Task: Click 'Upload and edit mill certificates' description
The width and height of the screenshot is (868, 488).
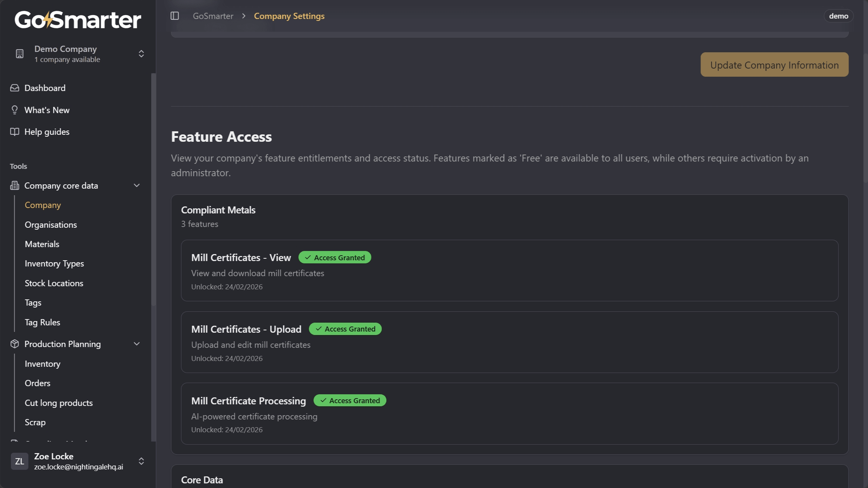Action: coord(251,345)
